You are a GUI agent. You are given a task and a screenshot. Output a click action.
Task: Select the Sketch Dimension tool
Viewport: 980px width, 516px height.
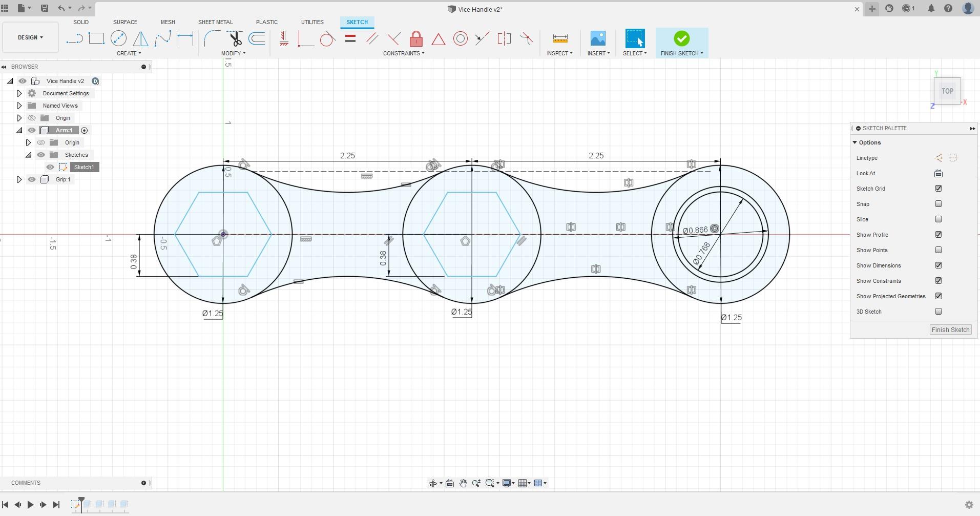185,38
